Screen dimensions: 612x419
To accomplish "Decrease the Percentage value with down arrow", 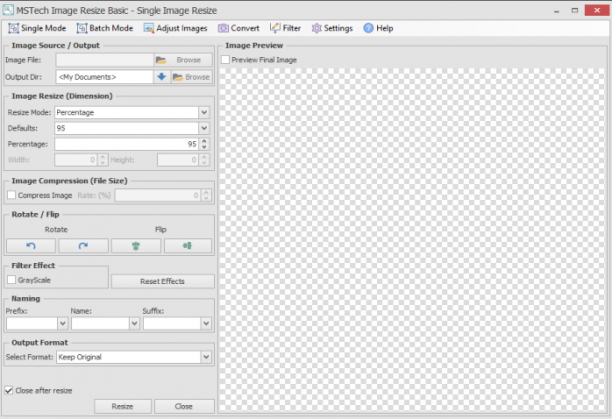I will [204, 147].
